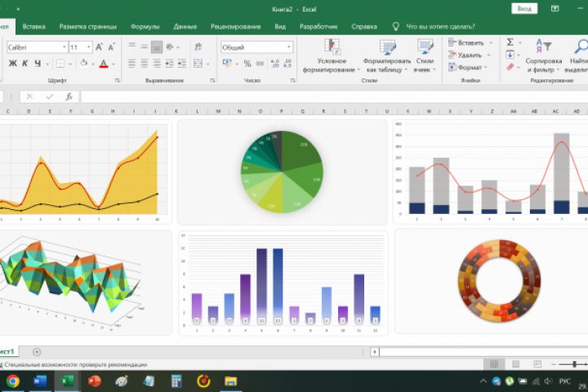Click the fill color bucket icon
The image size is (588, 392).
83,64
